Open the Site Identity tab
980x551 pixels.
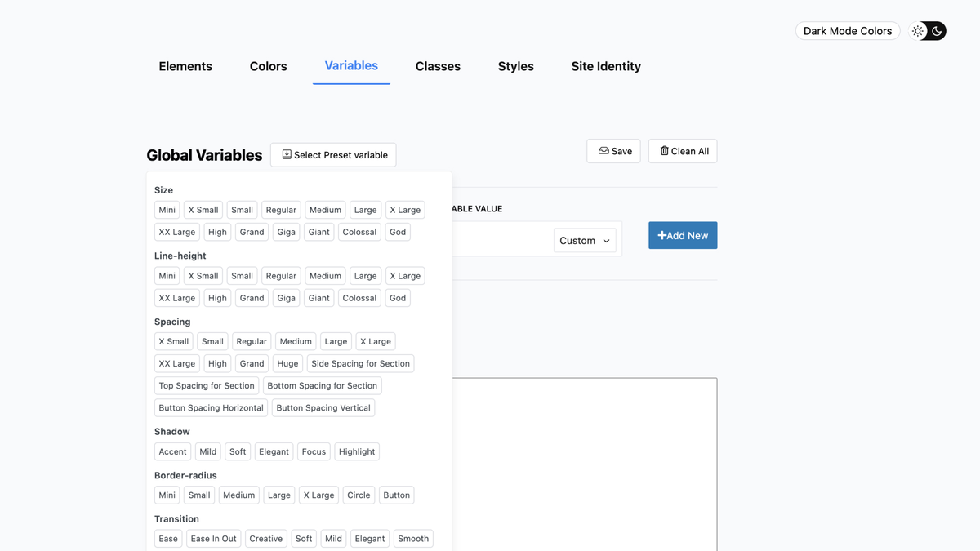click(x=606, y=66)
